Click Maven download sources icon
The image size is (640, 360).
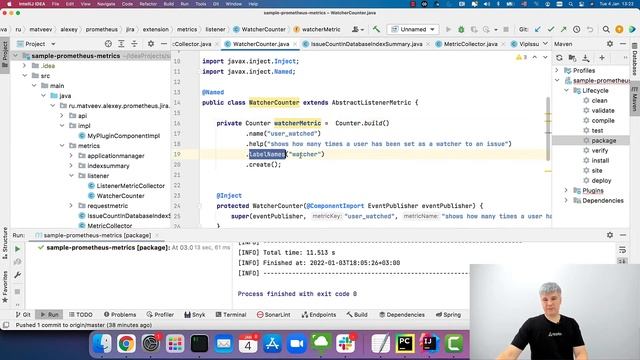click(x=586, y=58)
